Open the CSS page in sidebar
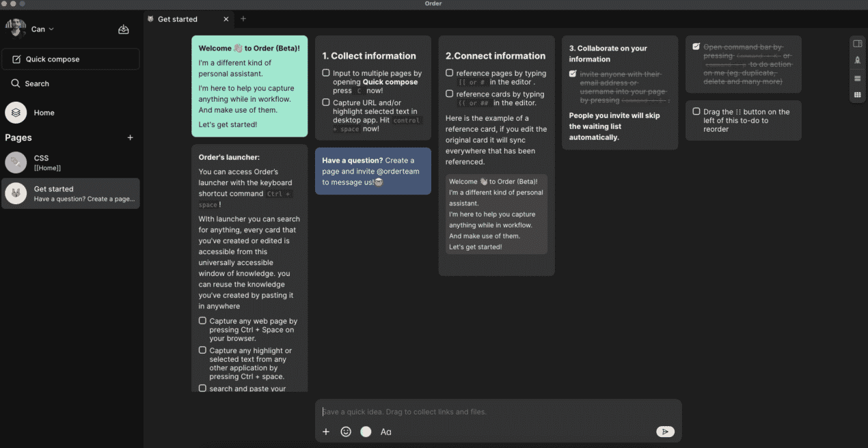Screen dimensions: 868x448 coord(71,163)
